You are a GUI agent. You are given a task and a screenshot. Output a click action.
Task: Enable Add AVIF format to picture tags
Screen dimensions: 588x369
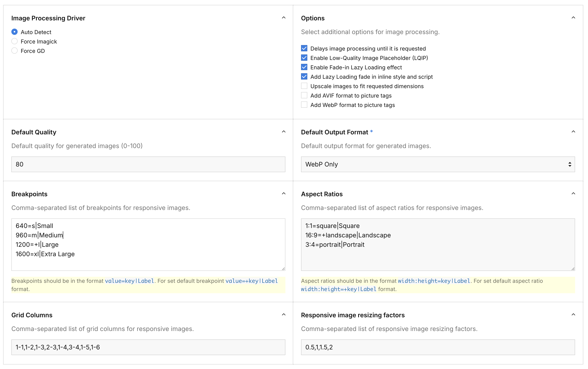pos(304,95)
